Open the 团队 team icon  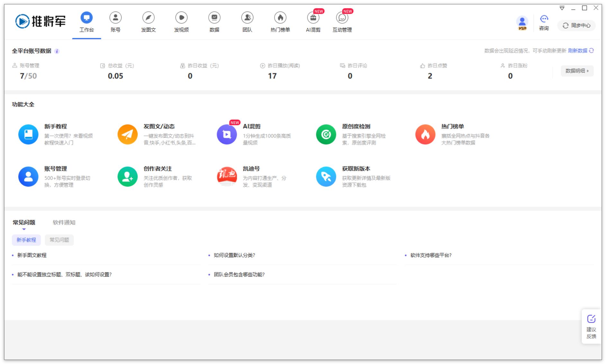[247, 17]
